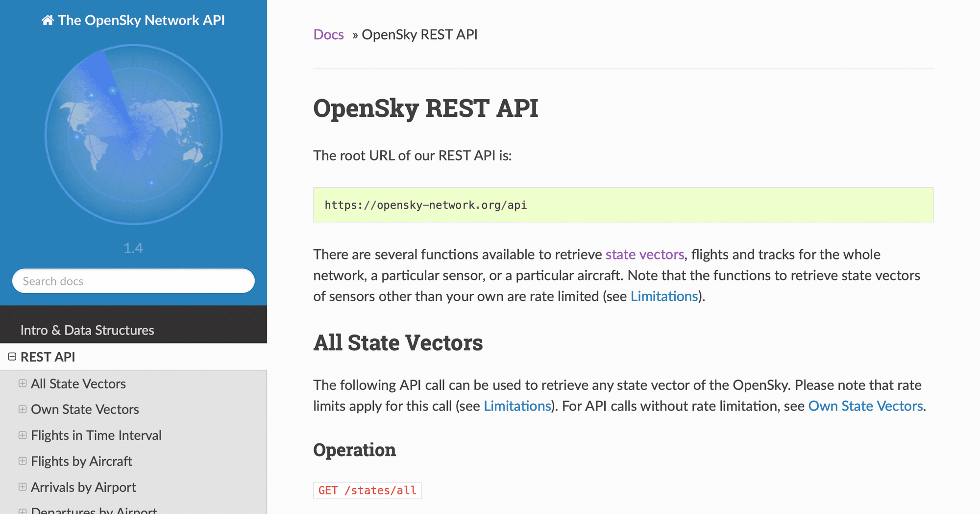Expand Flights in Time Interval plus icon
Viewport: 980px width, 514px height.
(x=23, y=435)
